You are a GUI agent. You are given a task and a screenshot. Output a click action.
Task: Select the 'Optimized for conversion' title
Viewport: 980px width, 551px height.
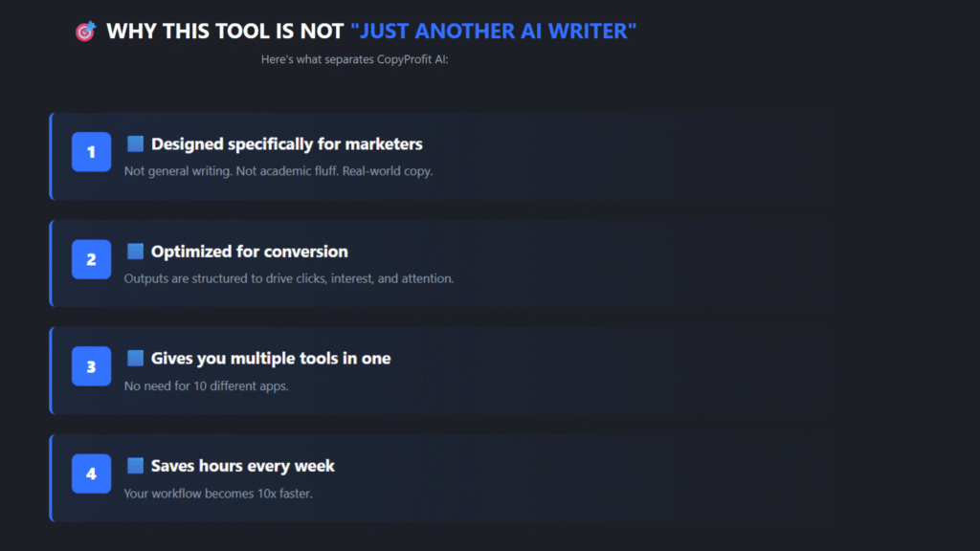pos(249,252)
